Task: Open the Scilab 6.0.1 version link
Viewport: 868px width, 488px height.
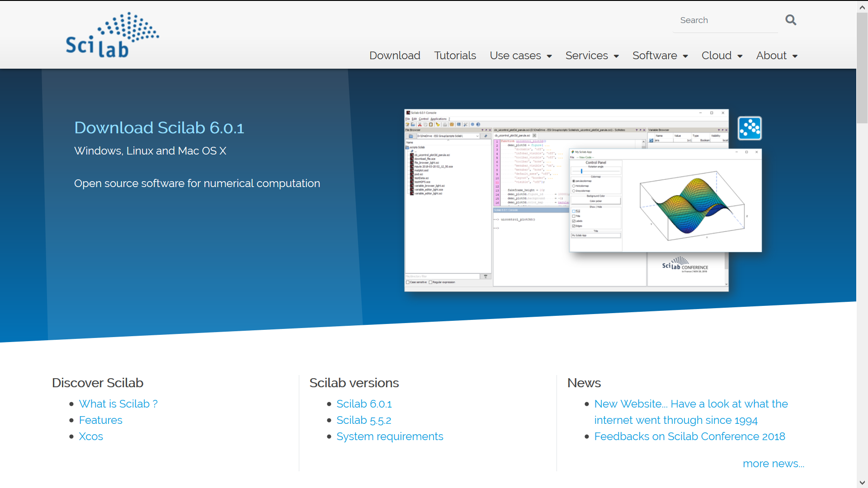Action: point(364,404)
